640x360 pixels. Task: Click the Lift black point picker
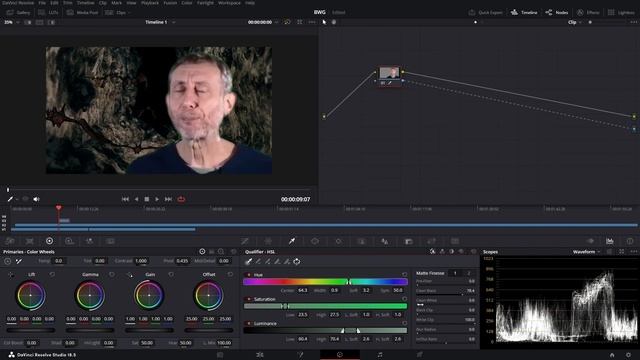click(x=11, y=275)
